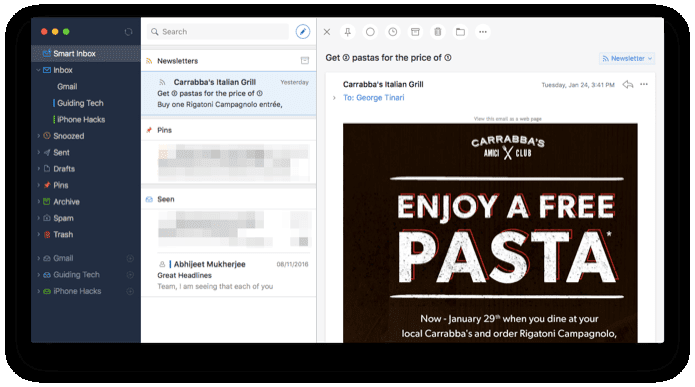Click the plus icon next to Guiding Tech account
This screenshot has width=695, height=387.
(130, 274)
